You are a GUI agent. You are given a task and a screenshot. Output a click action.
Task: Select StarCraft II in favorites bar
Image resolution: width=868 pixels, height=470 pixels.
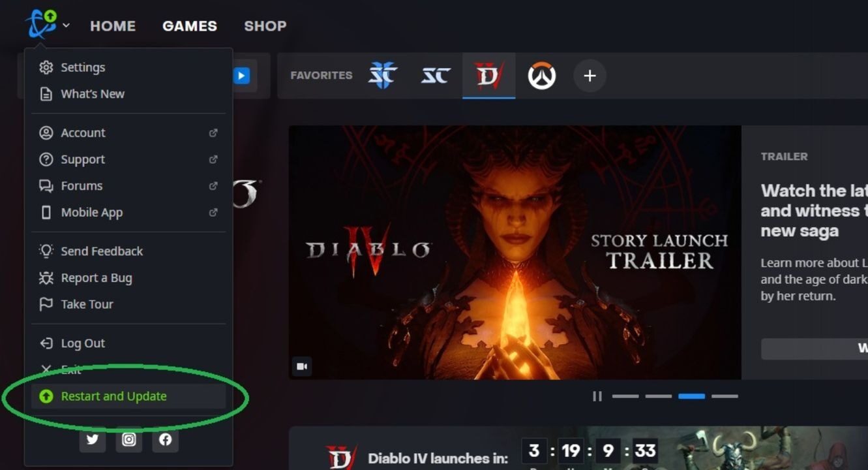pos(382,76)
